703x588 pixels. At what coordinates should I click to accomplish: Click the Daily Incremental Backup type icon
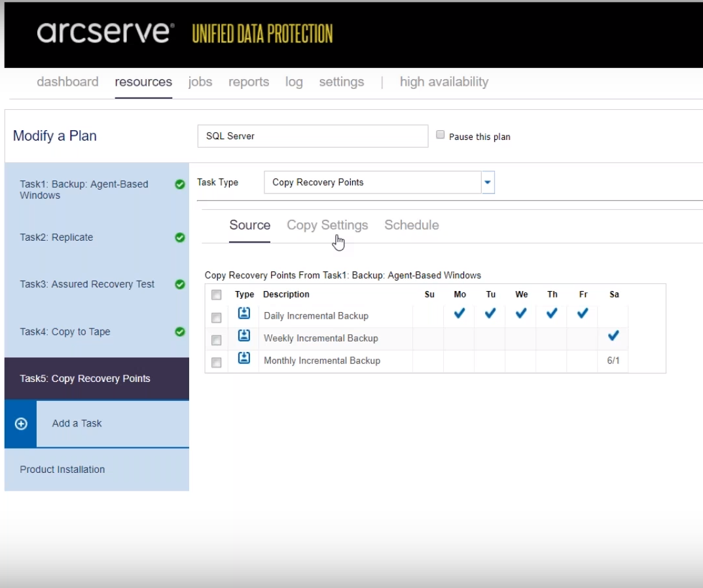point(244,314)
